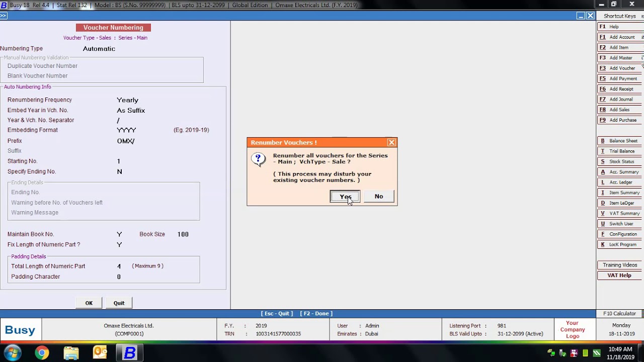The image size is (644, 362).
Task: Click Padding Character value 0
Action: 119,277
